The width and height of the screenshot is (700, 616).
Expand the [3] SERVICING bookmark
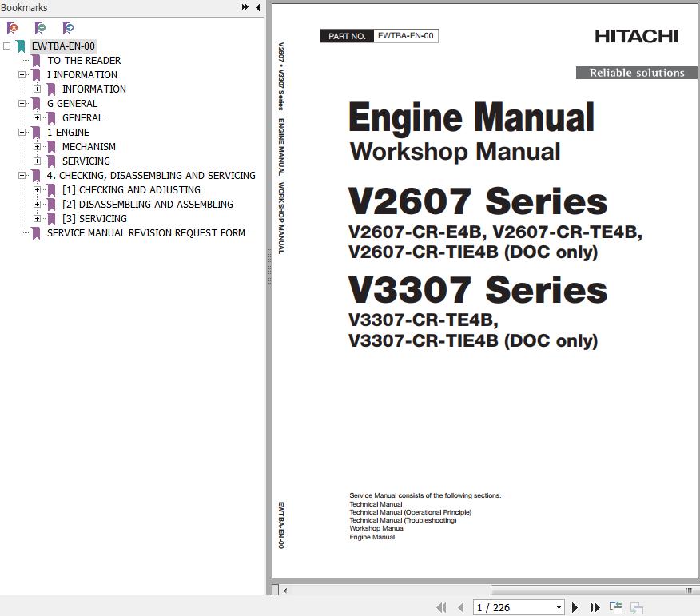(37, 219)
